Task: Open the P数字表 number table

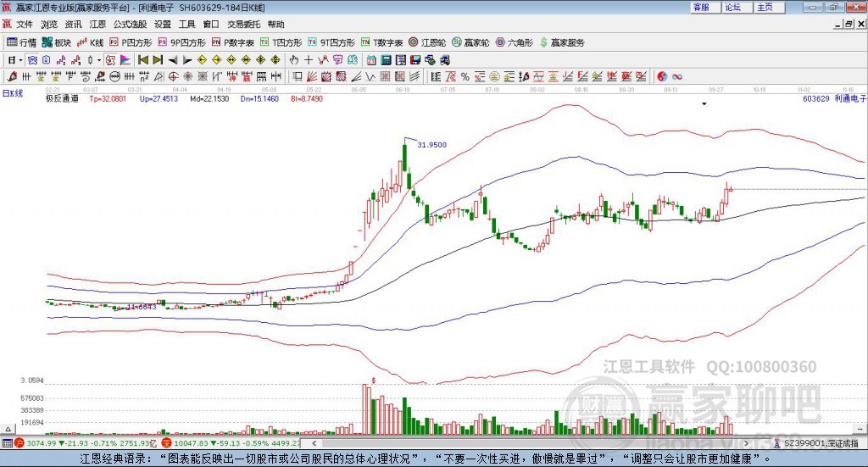Action: [232, 42]
